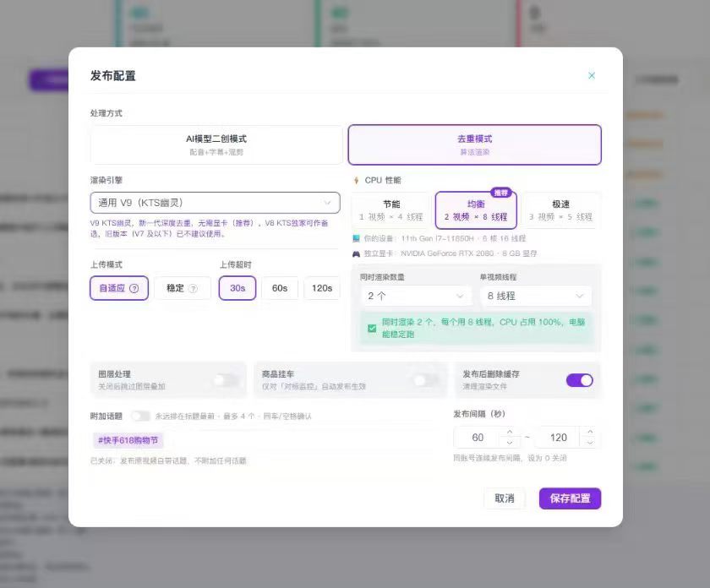Click the help icon next to 自适应
710x588 pixels.
[x=134, y=288]
